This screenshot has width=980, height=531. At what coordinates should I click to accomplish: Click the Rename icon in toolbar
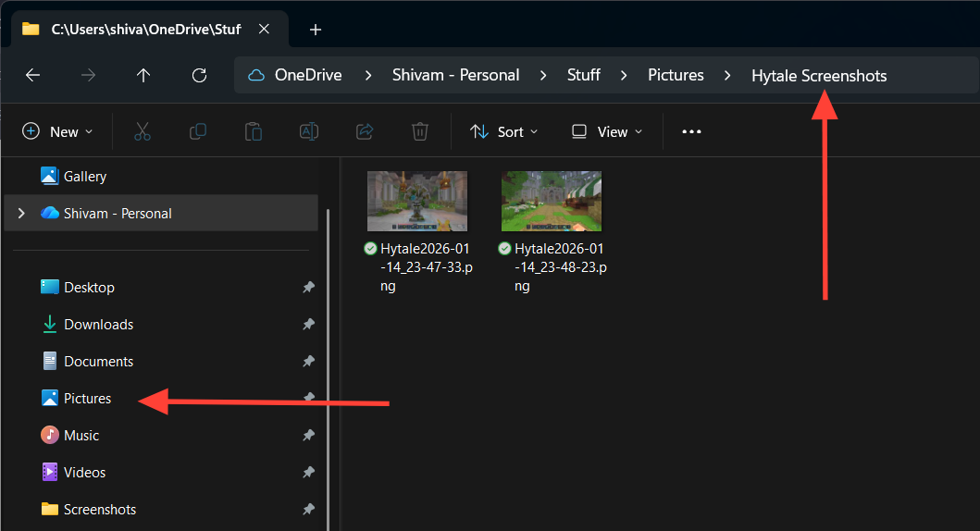pos(308,131)
